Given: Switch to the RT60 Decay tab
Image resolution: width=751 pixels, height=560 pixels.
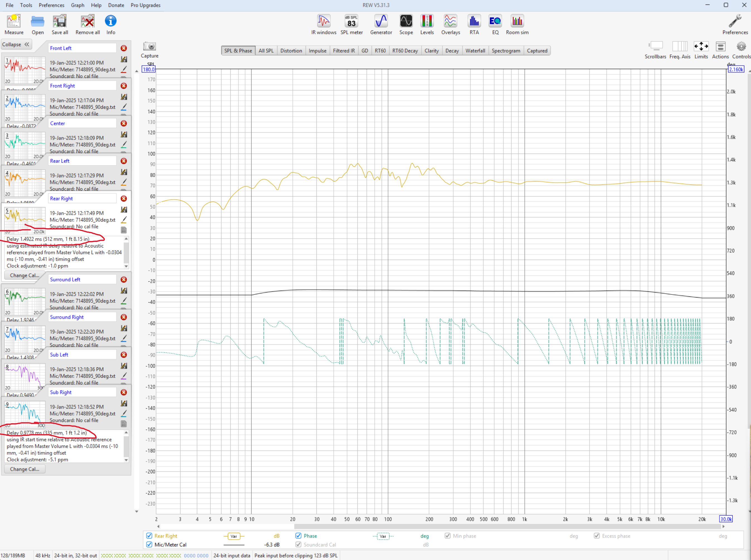Looking at the screenshot, I should pos(405,50).
